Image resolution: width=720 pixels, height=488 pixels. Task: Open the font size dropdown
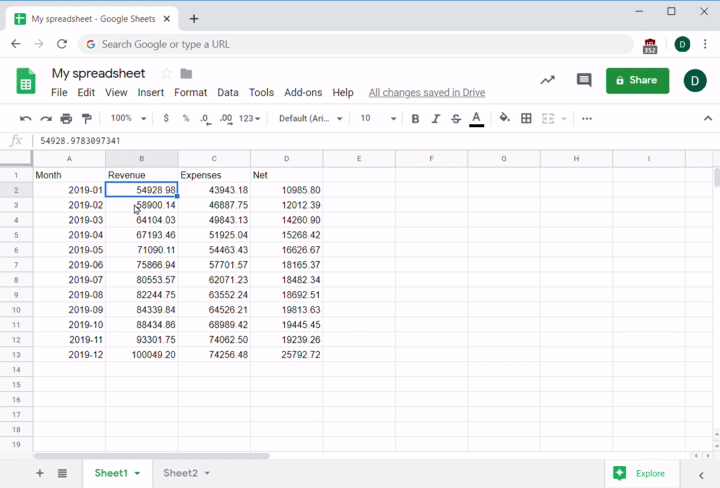[x=377, y=118]
